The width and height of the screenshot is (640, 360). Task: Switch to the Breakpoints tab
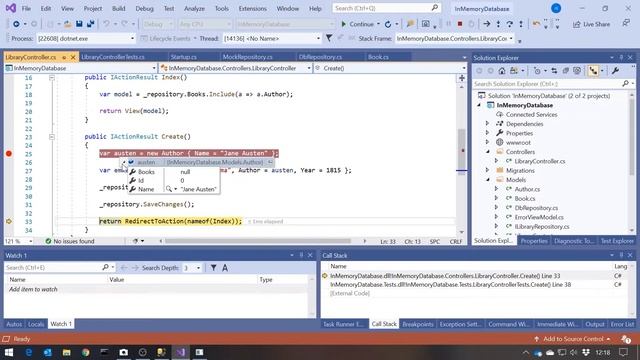coord(418,324)
